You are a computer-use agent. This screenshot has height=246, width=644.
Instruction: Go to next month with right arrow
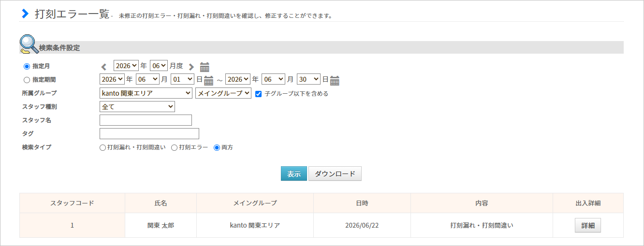tap(191, 67)
